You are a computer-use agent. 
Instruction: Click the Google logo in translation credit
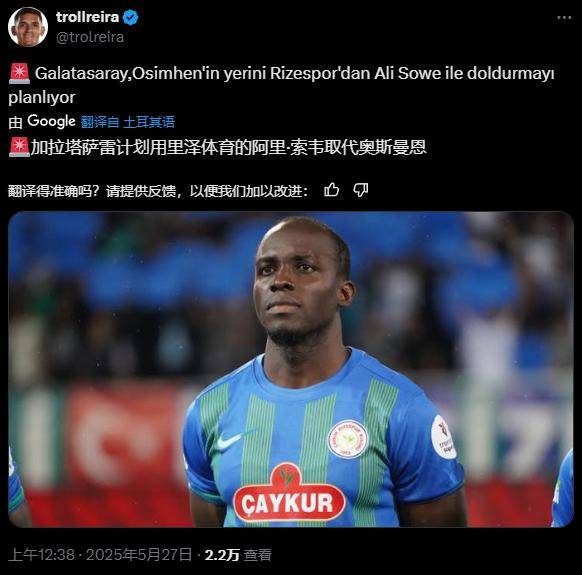point(51,121)
